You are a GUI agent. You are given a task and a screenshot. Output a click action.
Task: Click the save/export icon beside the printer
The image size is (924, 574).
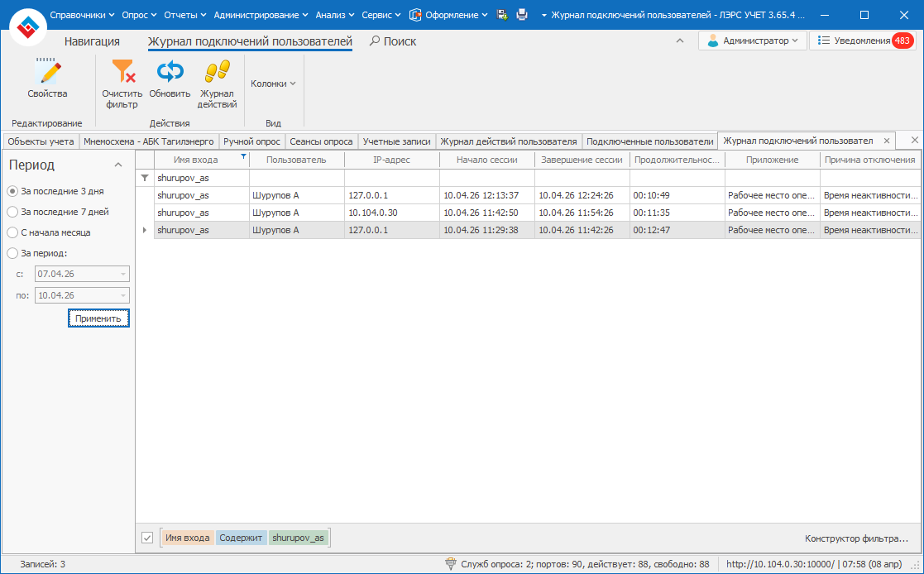tap(502, 15)
